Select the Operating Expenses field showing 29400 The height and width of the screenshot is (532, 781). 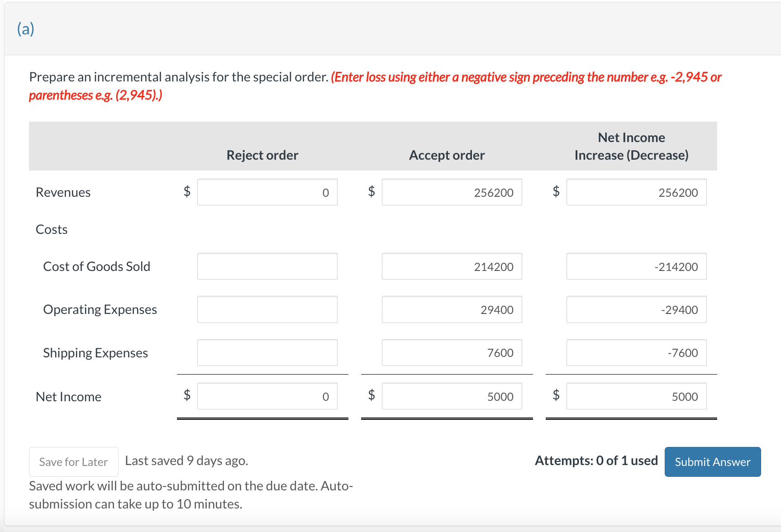[x=452, y=309]
